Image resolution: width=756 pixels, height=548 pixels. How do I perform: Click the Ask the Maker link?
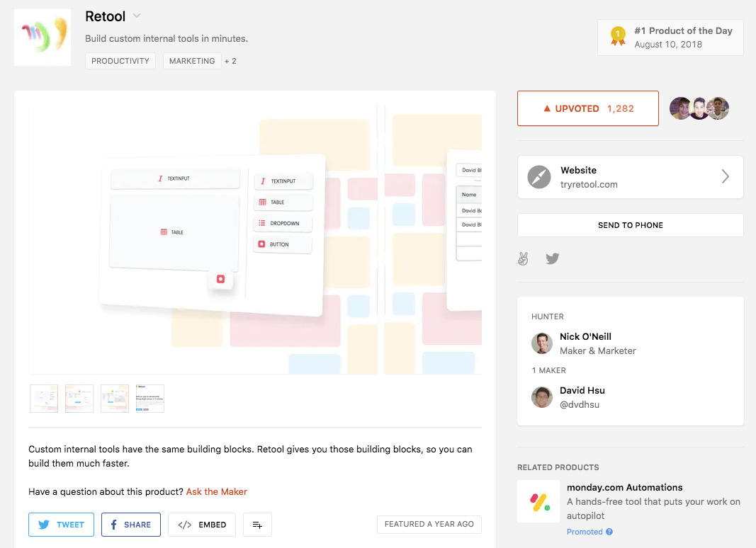216,491
